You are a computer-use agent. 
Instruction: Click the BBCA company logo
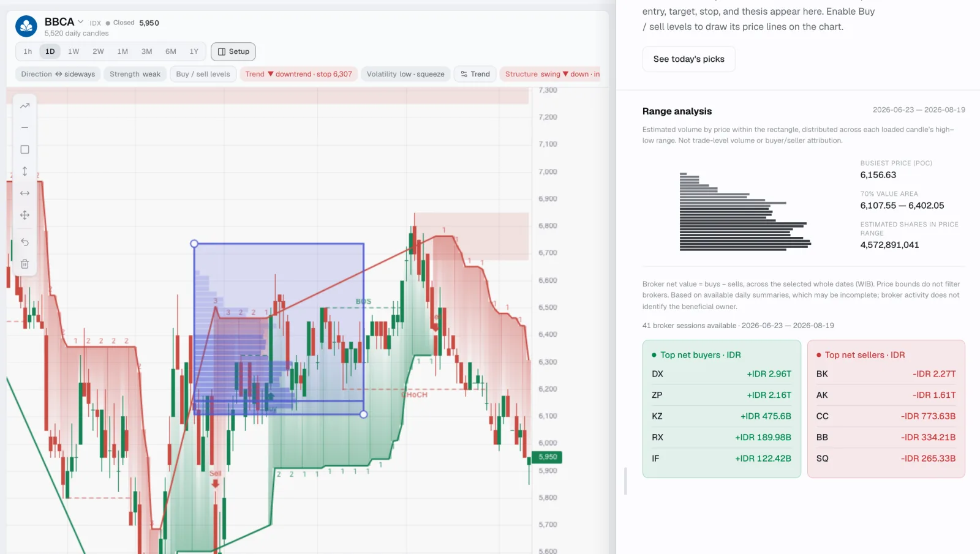pos(26,26)
